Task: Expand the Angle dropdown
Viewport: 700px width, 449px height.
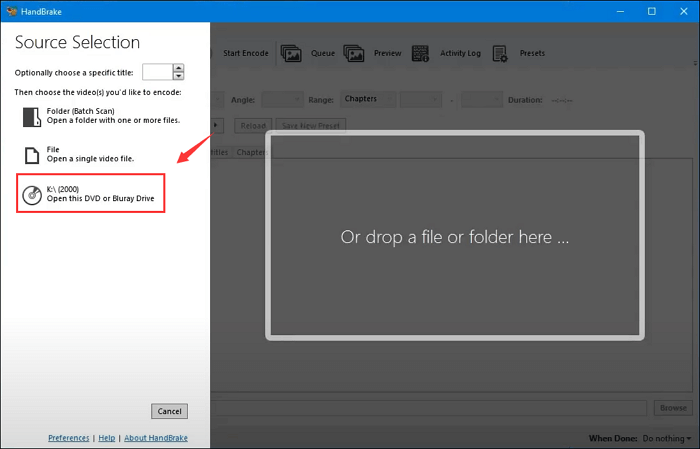Action: (x=282, y=100)
